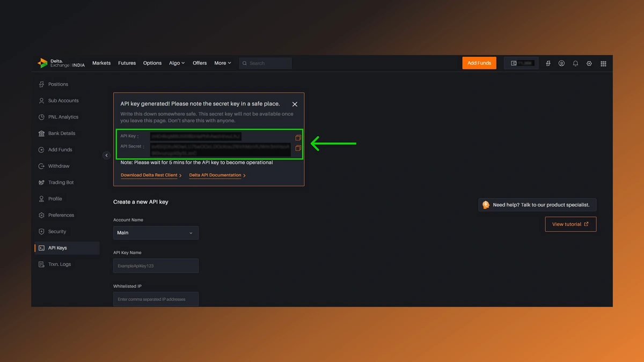Open the Algo dropdown menu
This screenshot has width=644, height=362.
(x=177, y=63)
